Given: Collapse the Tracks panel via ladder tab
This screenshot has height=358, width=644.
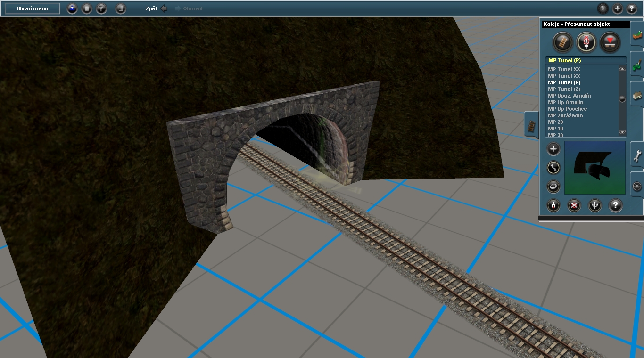Looking at the screenshot, I should point(532,124).
